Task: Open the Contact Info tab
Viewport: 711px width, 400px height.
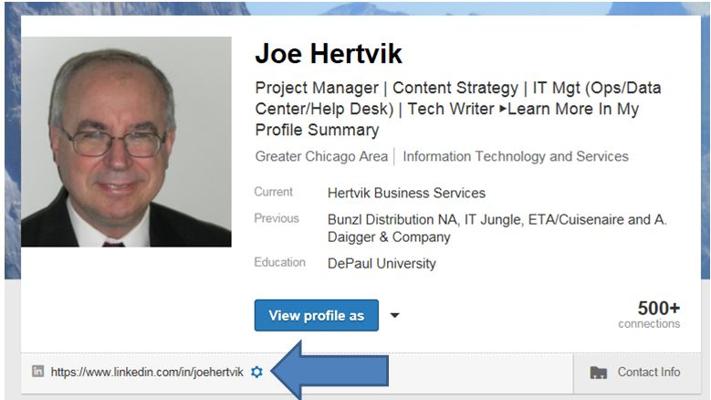Action: [636, 372]
